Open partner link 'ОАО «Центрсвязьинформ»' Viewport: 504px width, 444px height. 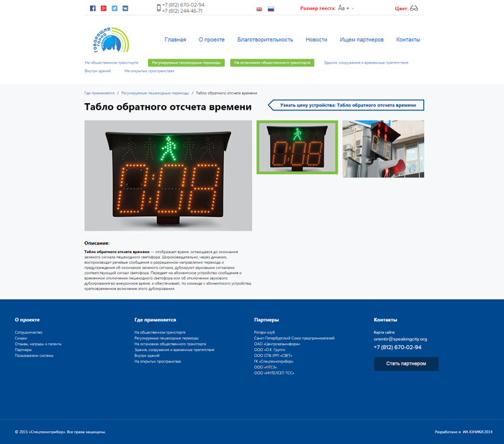click(x=277, y=344)
